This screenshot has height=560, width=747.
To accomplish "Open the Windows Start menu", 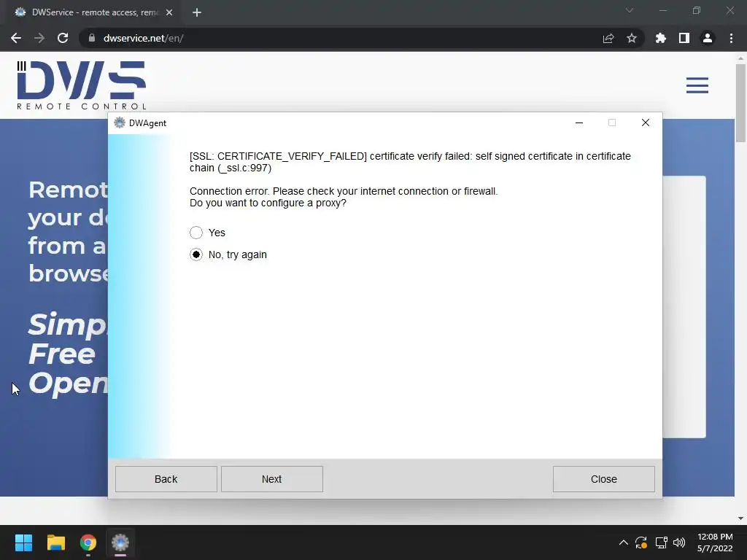I will pos(23,542).
